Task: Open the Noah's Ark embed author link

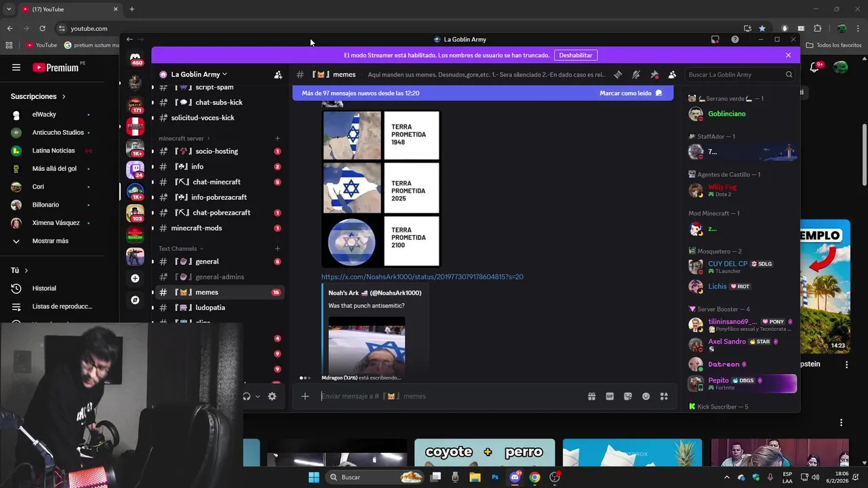Action: [x=374, y=293]
